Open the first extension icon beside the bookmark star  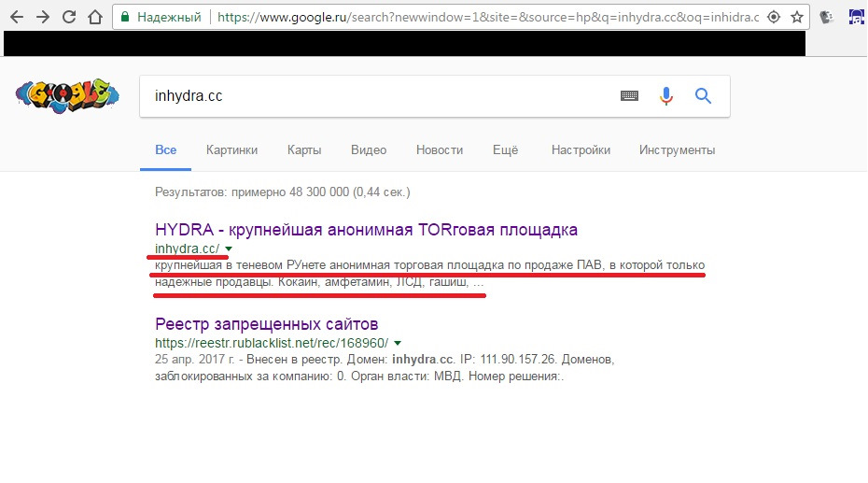827,17
